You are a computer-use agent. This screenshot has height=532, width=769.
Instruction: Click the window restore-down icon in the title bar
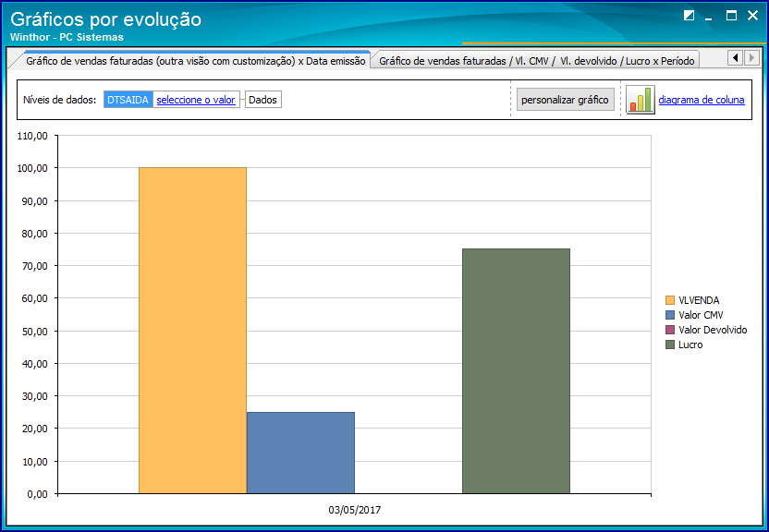pos(690,16)
